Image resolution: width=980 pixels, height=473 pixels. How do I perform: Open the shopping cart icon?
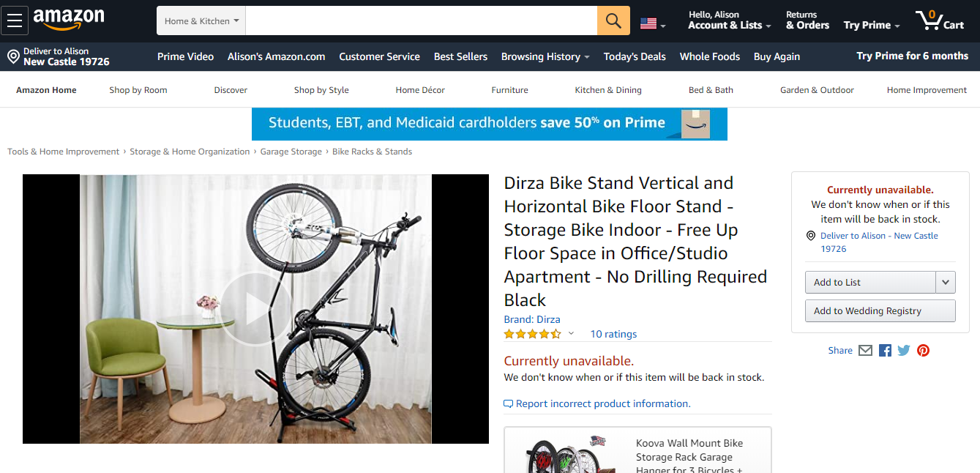pyautogui.click(x=940, y=21)
